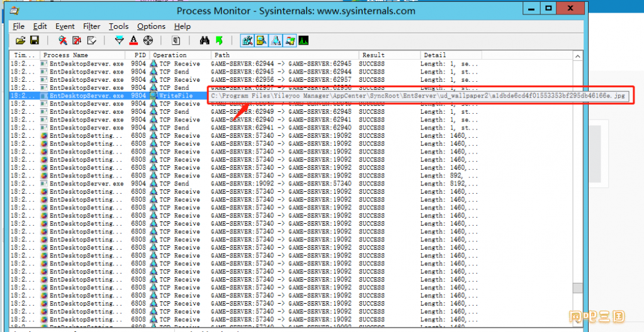Viewport: 644px width, 332px height.
Task: Click the Open log file icon
Action: (x=21, y=40)
